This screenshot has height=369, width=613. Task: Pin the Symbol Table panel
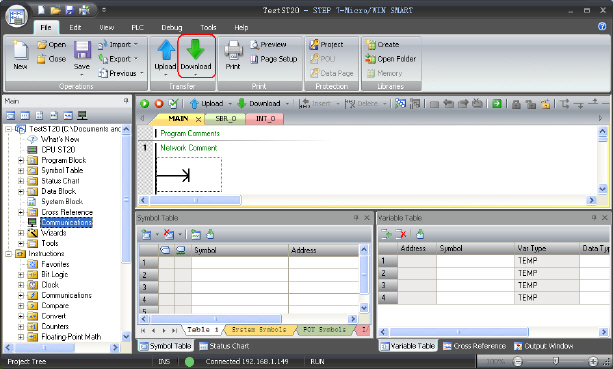pyautogui.click(x=356, y=218)
